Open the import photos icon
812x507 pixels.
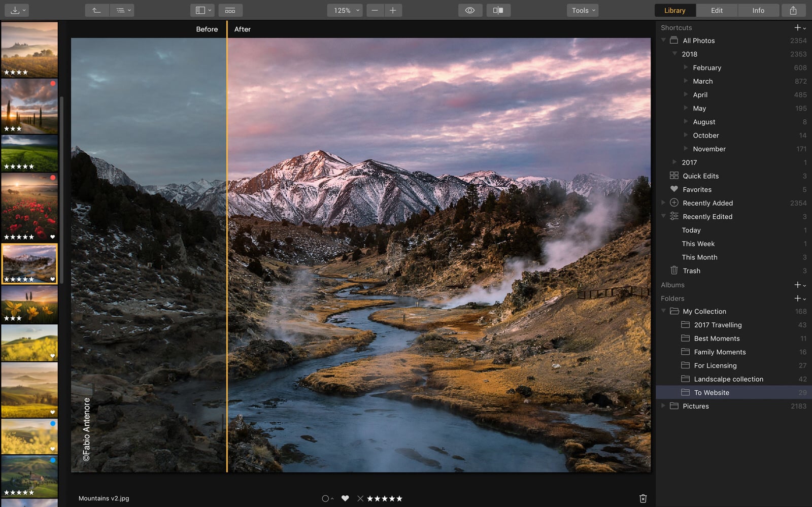tap(16, 10)
